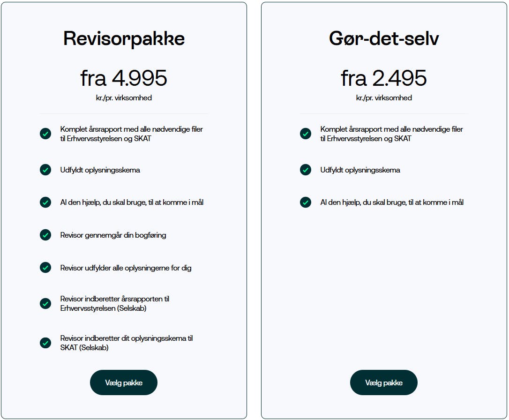
Task: Click the Gør-det-selv heading
Action: tap(384, 38)
